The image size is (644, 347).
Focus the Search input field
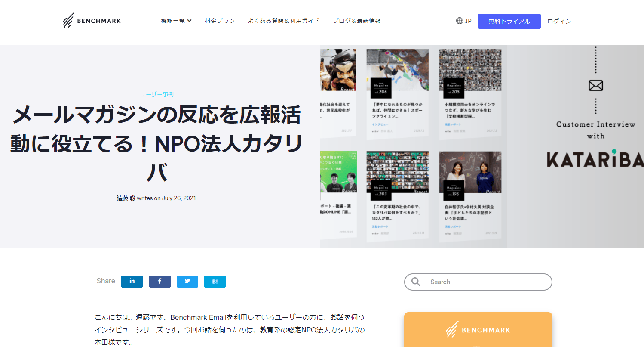click(x=478, y=282)
